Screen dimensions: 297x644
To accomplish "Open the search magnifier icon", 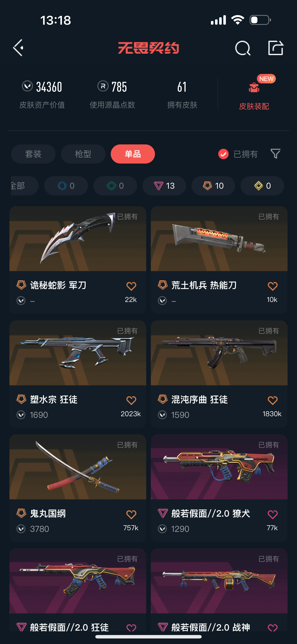I will coord(243,48).
